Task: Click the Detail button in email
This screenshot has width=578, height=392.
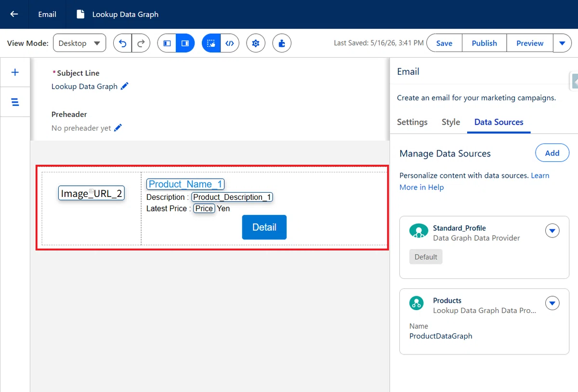Action: click(264, 227)
